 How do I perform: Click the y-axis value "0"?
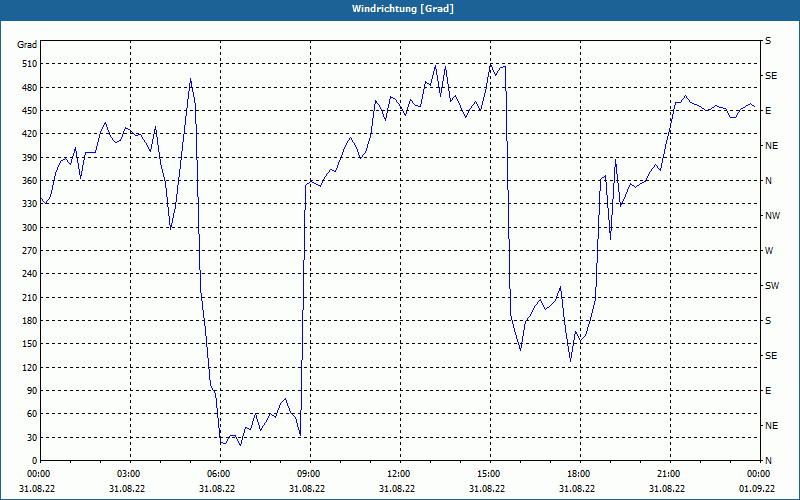click(33, 461)
